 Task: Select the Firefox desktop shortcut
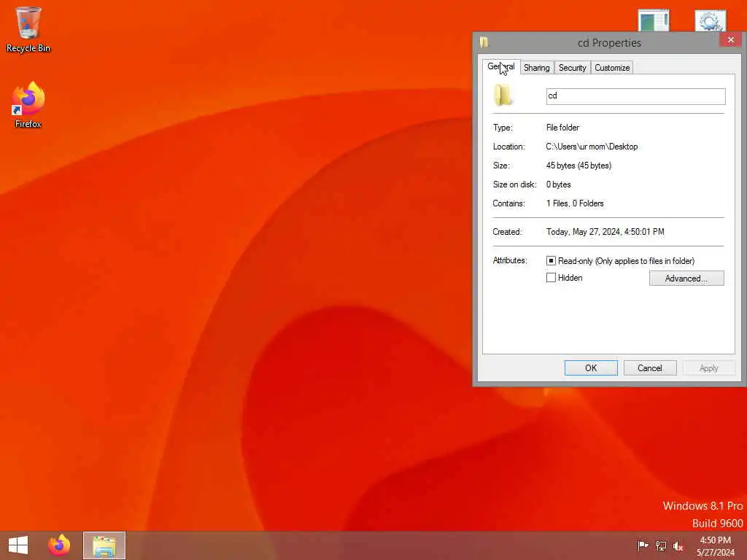coord(28,104)
